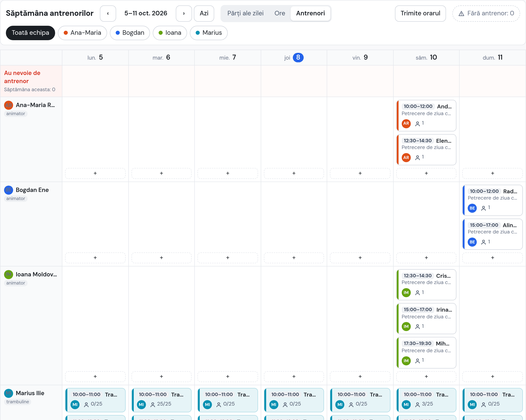Select Antrenori view tab
Viewport: 526px width, 420px height.
click(310, 13)
